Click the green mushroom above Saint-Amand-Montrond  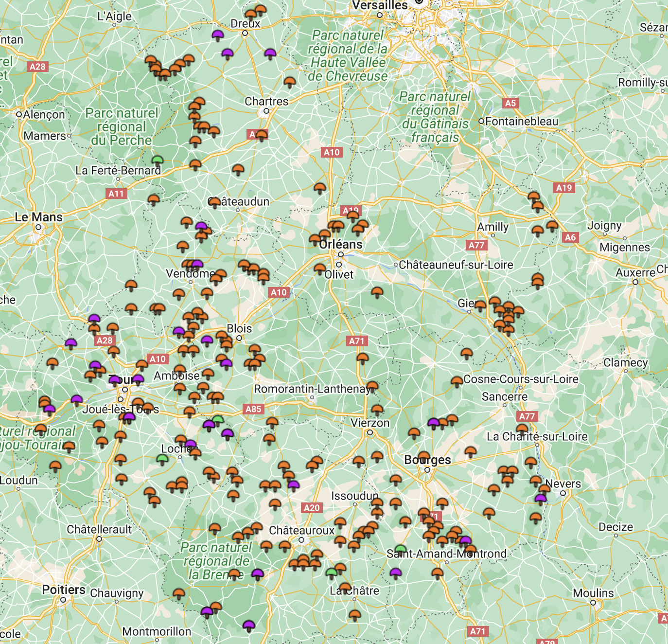[400, 549]
